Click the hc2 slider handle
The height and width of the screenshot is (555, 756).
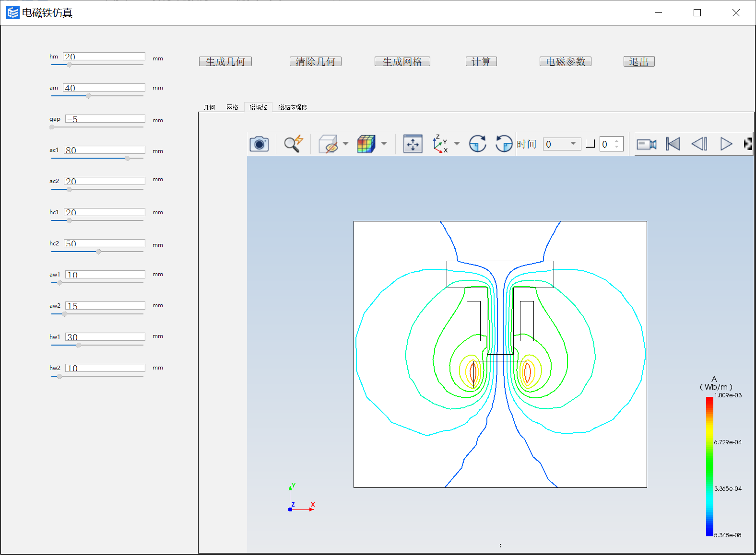(x=98, y=252)
